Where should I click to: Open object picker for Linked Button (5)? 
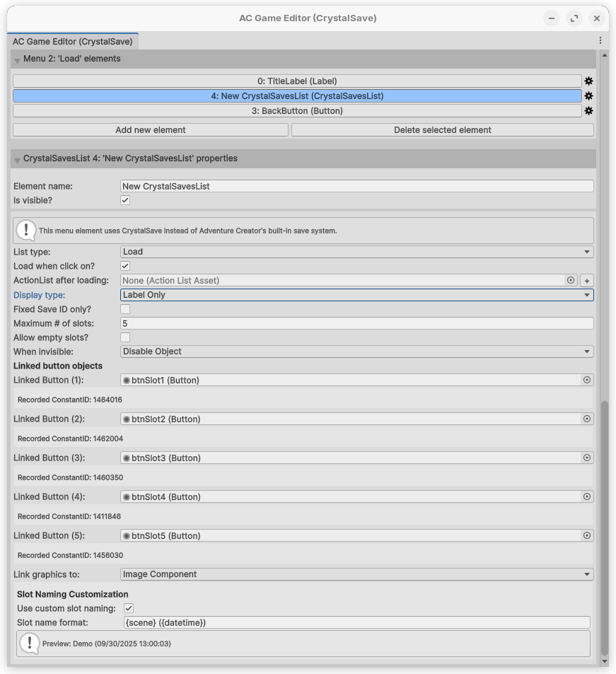[586, 536]
